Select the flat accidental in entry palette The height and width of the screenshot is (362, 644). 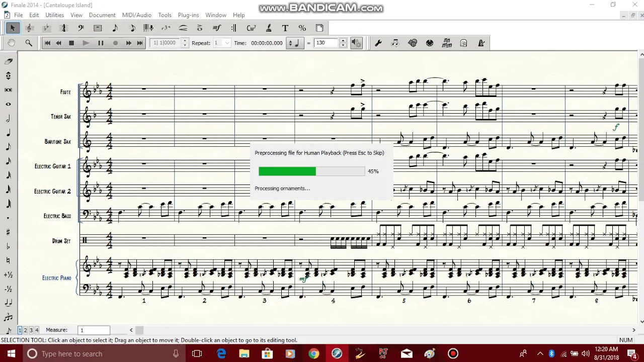pyautogui.click(x=9, y=246)
